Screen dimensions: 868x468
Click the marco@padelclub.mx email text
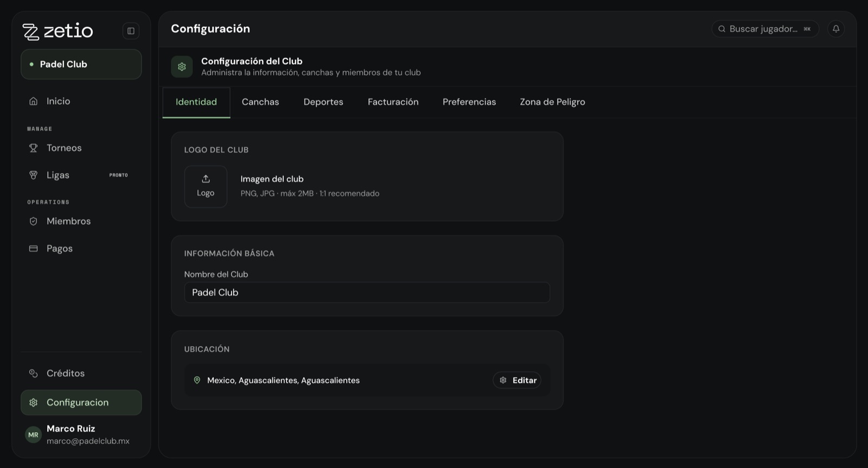pyautogui.click(x=88, y=441)
